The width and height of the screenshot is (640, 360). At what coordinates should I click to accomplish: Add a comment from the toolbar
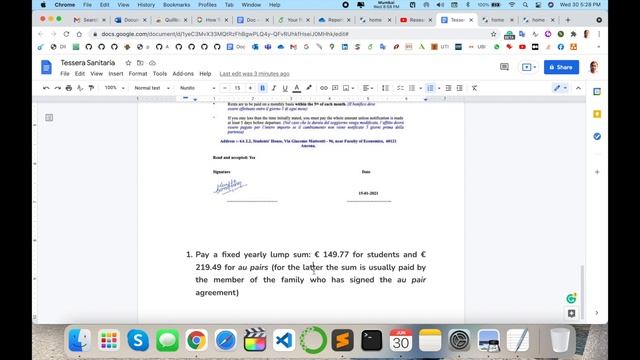335,88
